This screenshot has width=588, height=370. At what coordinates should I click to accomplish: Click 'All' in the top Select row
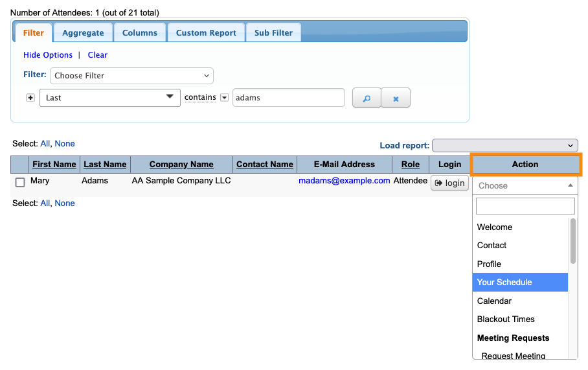(x=45, y=143)
